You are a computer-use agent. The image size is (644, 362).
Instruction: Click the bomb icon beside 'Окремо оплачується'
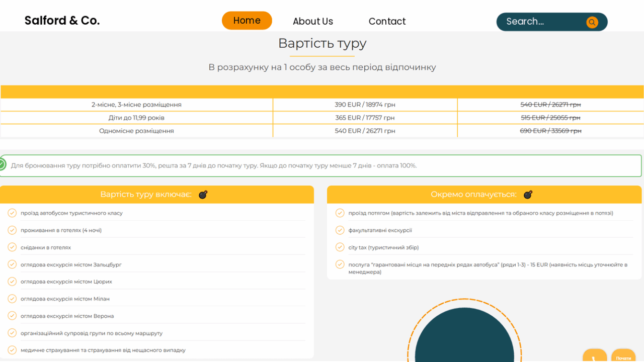(x=528, y=195)
